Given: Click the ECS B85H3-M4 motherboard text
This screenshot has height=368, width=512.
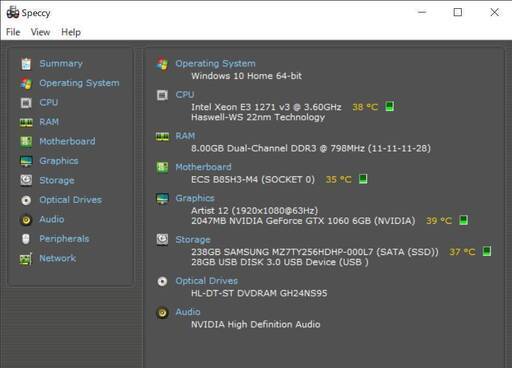Looking at the screenshot, I should (x=253, y=180).
